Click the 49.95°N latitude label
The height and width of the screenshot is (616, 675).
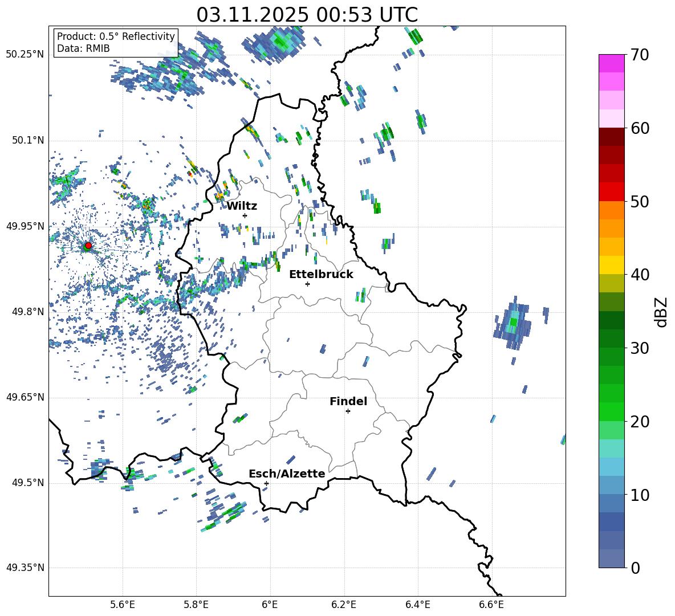coord(25,226)
